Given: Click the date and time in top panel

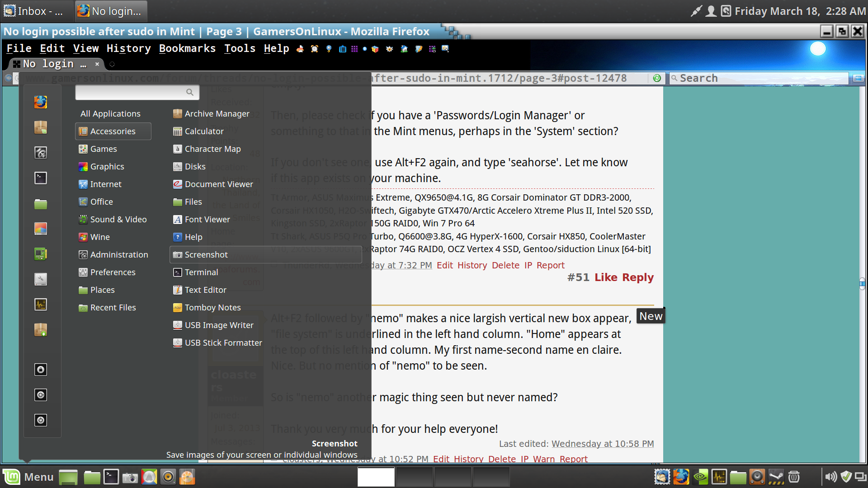Looking at the screenshot, I should click(800, 11).
